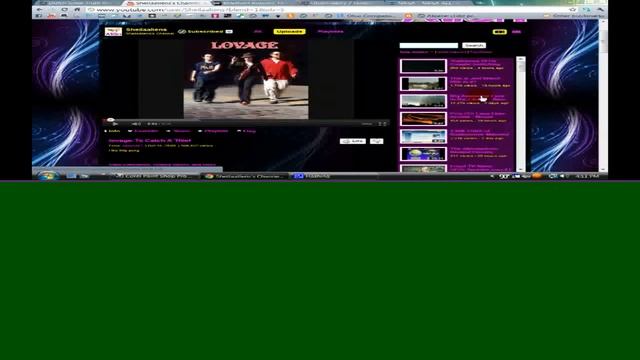
Task: Open the Playlists tab below the player
Action: point(213,131)
